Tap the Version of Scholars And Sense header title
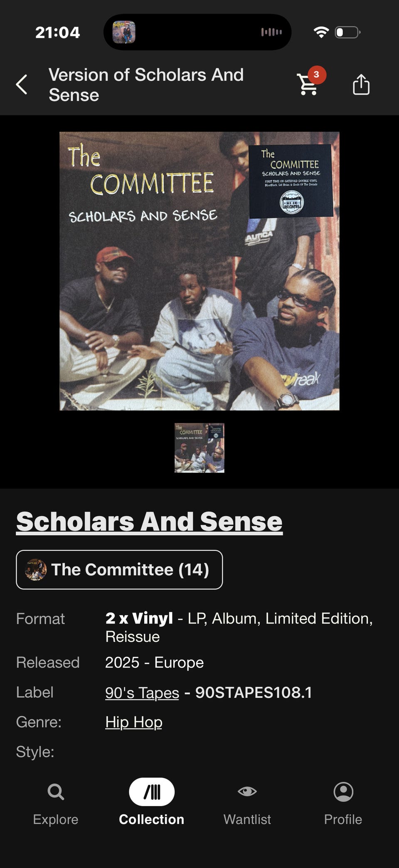 click(x=146, y=85)
